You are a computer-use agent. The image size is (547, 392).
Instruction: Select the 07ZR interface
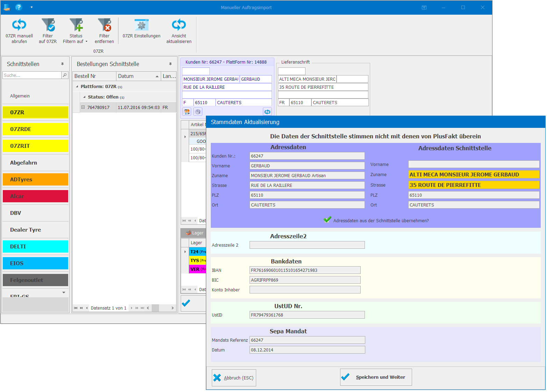(x=35, y=112)
